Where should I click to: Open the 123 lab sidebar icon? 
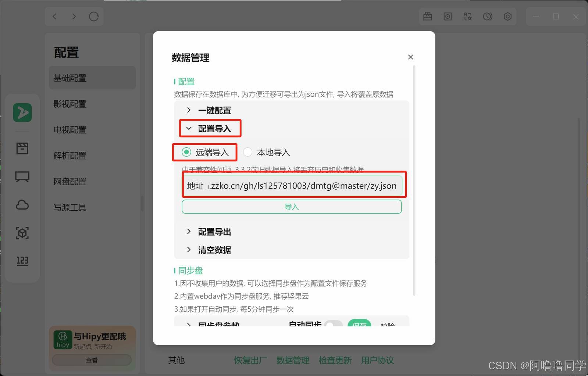(22, 261)
